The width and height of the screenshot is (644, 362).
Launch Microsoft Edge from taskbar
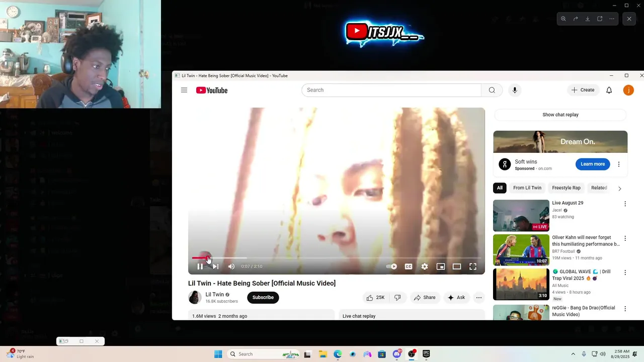coord(338,354)
